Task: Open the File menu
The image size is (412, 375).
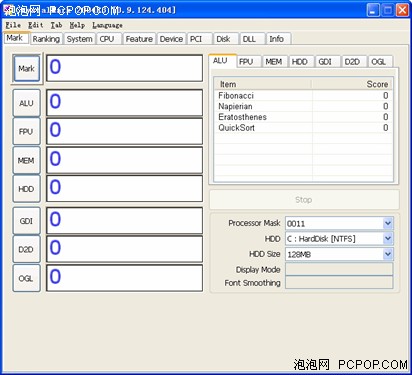Action: (x=13, y=25)
